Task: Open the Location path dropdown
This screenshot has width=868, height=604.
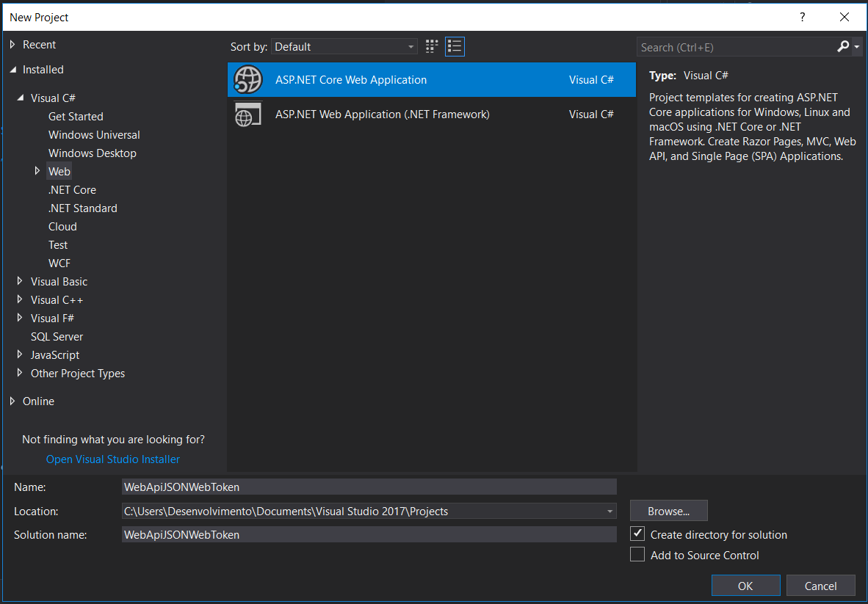Action: click(x=610, y=511)
